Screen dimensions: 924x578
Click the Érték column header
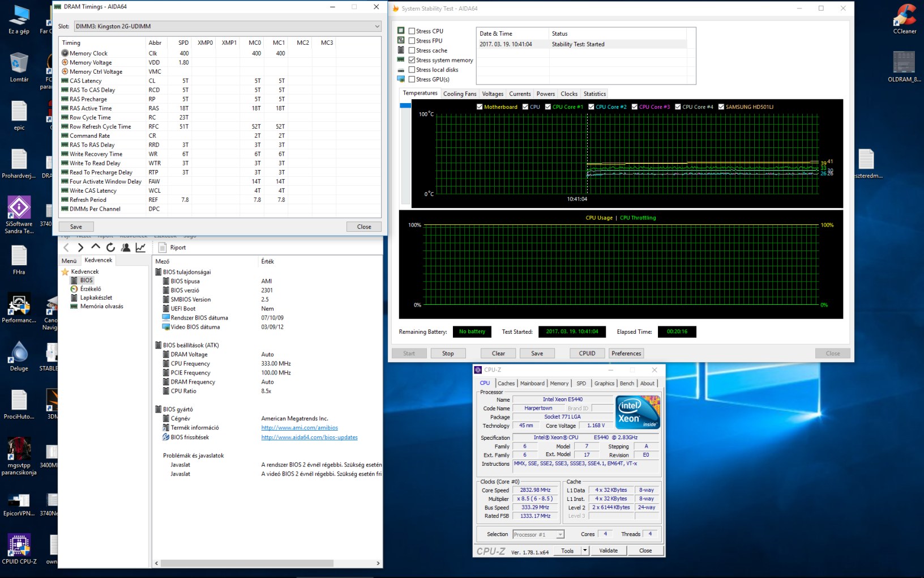[x=267, y=261]
